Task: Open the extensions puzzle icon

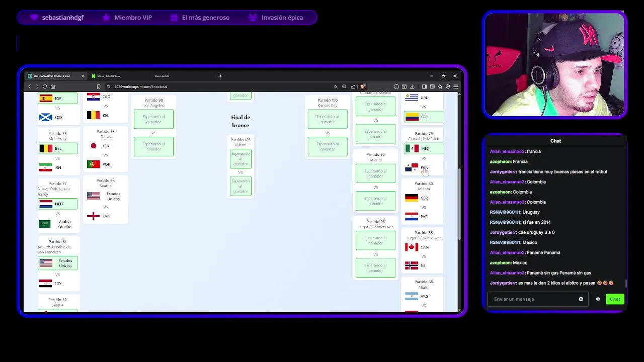Action: (x=396, y=86)
